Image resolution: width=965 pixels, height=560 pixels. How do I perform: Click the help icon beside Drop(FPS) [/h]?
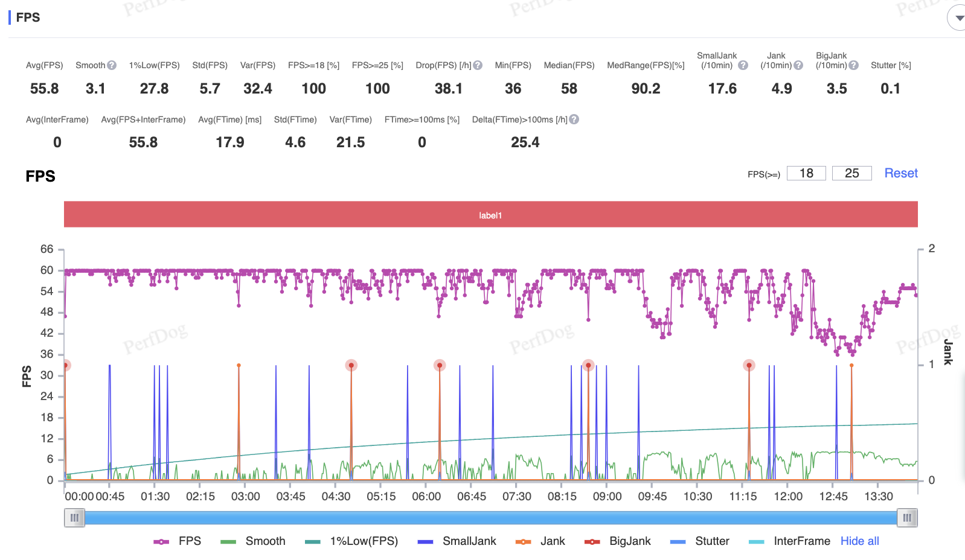[478, 65]
